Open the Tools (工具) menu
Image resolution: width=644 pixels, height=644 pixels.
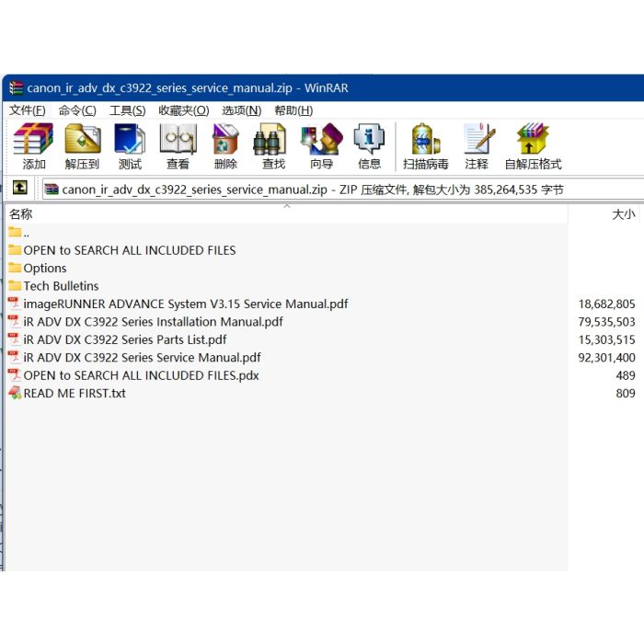pos(127,110)
